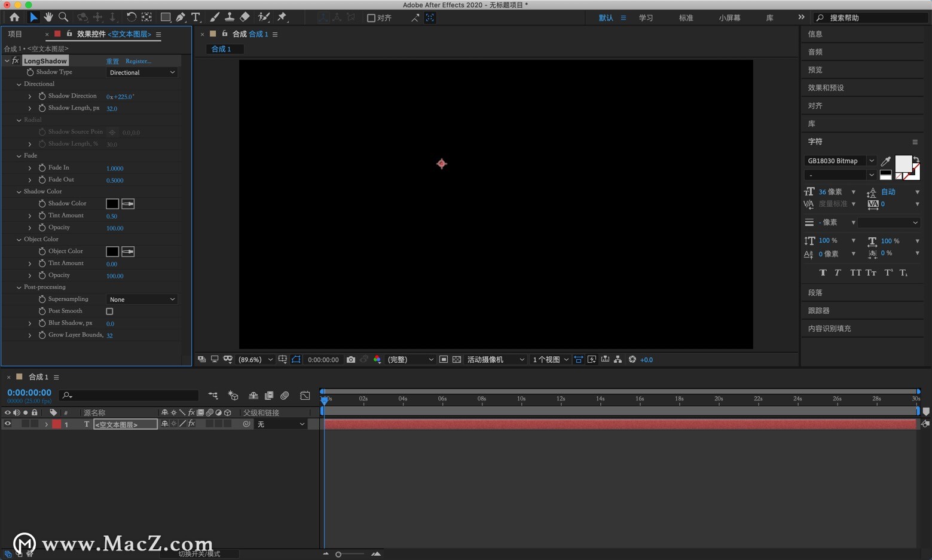The height and width of the screenshot is (560, 932).
Task: Select the Clone Stamp tool
Action: pyautogui.click(x=230, y=17)
